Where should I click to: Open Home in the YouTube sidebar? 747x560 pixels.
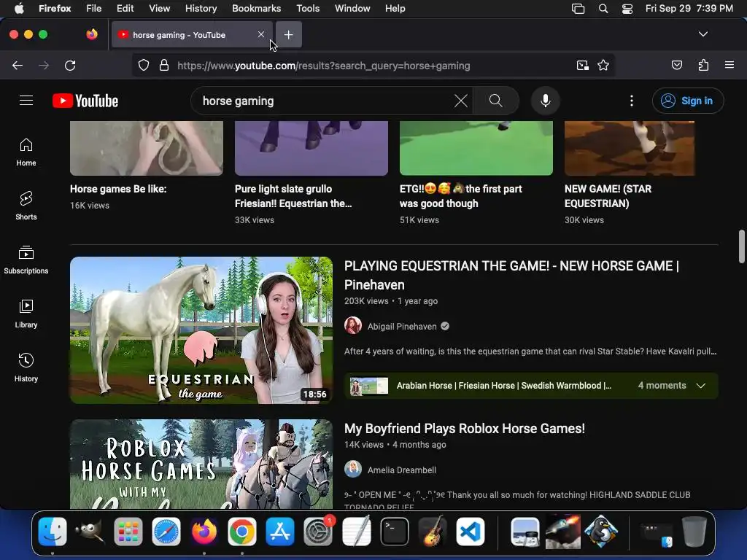(26, 152)
